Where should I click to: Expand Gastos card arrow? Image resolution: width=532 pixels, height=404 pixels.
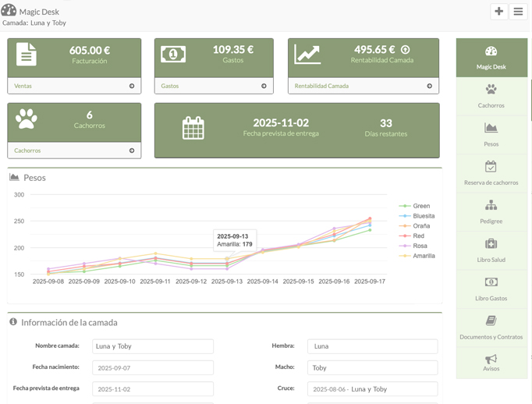pyautogui.click(x=264, y=86)
